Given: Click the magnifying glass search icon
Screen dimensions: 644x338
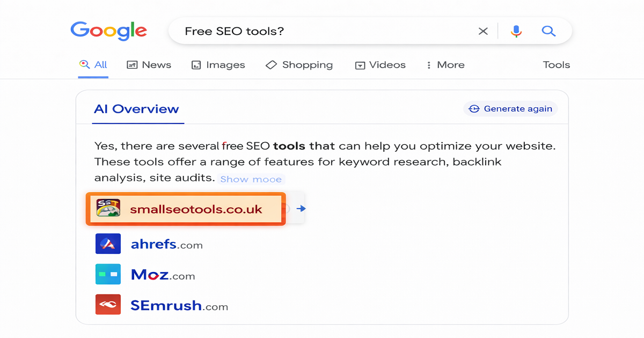Looking at the screenshot, I should (x=548, y=31).
